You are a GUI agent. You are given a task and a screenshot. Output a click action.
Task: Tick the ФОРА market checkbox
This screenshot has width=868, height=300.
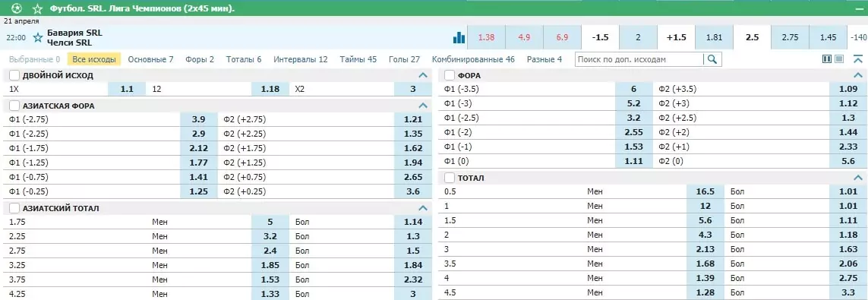pos(450,75)
